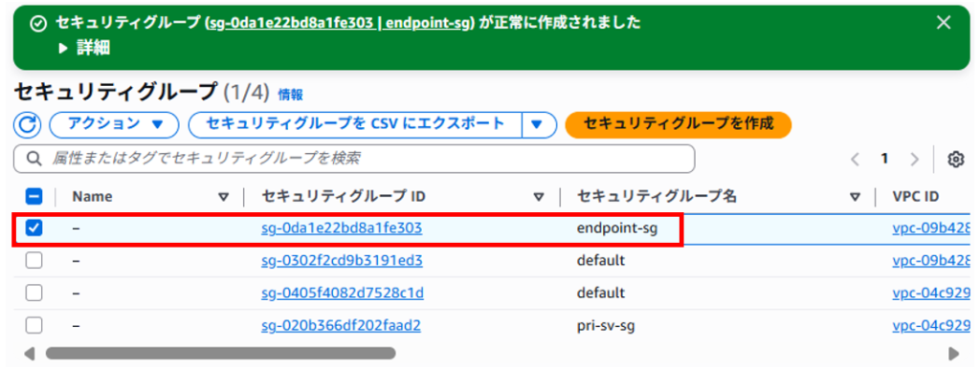Click default name in sg-0302f2cd9b3191ed3 row
980x369 pixels.
[601, 260]
